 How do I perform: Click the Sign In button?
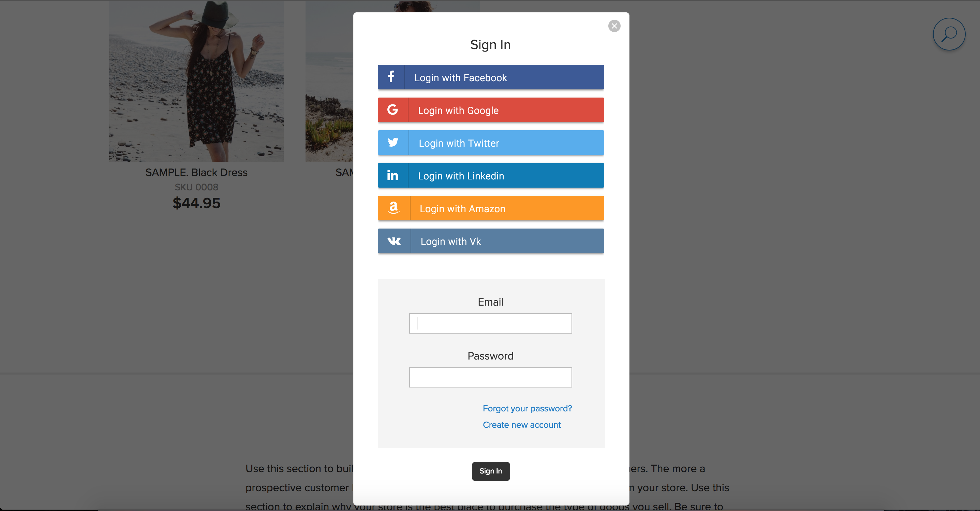tap(490, 471)
